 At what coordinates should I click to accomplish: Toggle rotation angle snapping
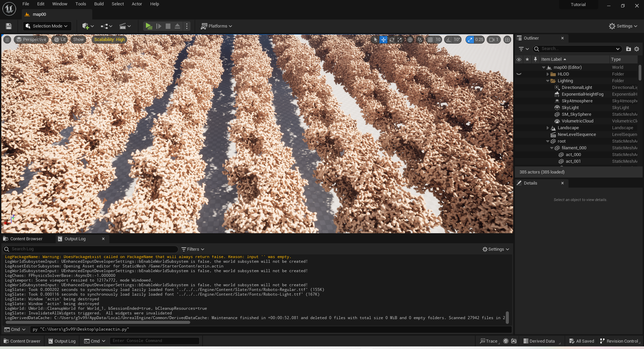coord(449,40)
